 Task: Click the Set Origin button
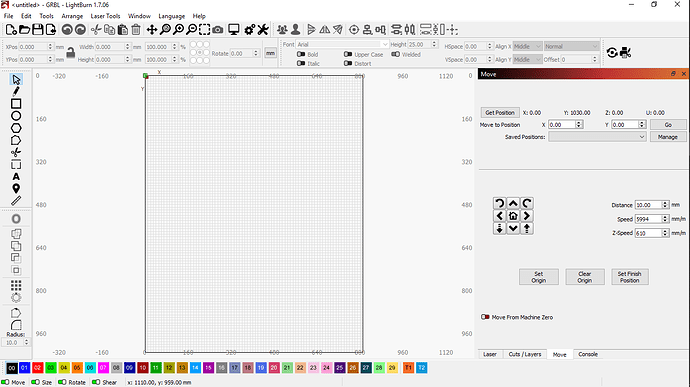[x=539, y=277]
